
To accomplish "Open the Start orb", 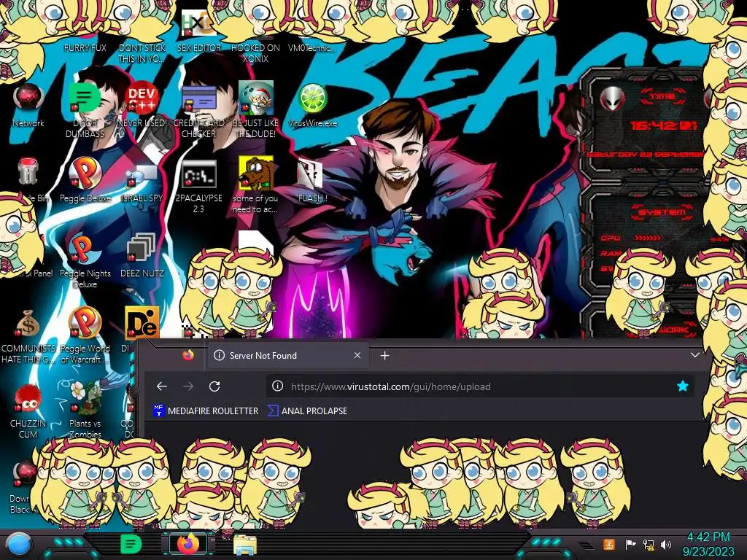I will [x=18, y=545].
